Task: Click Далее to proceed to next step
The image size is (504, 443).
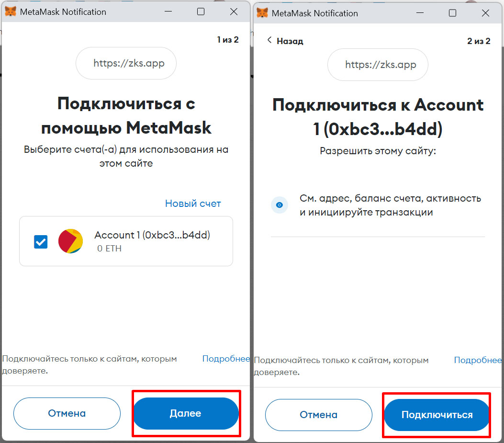Action: click(186, 414)
